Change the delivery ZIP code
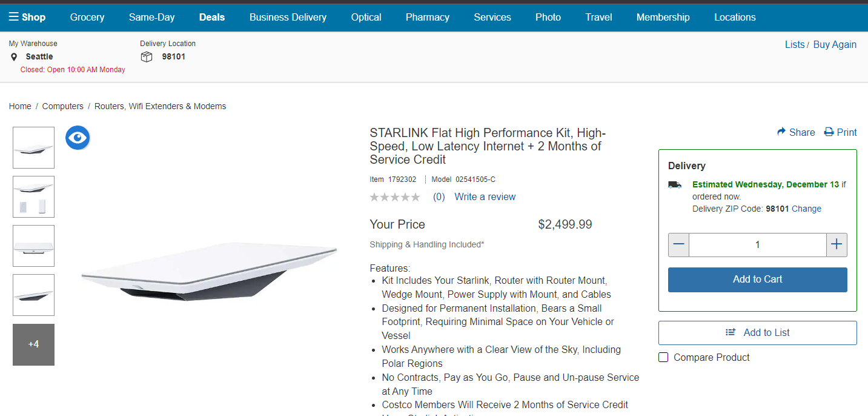 click(x=806, y=209)
